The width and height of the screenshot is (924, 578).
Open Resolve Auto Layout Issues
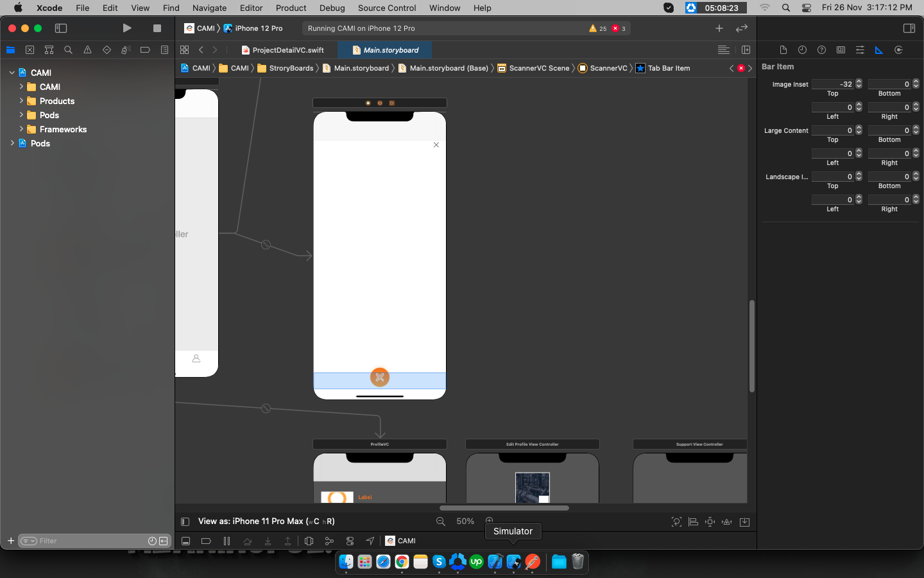[726, 522]
